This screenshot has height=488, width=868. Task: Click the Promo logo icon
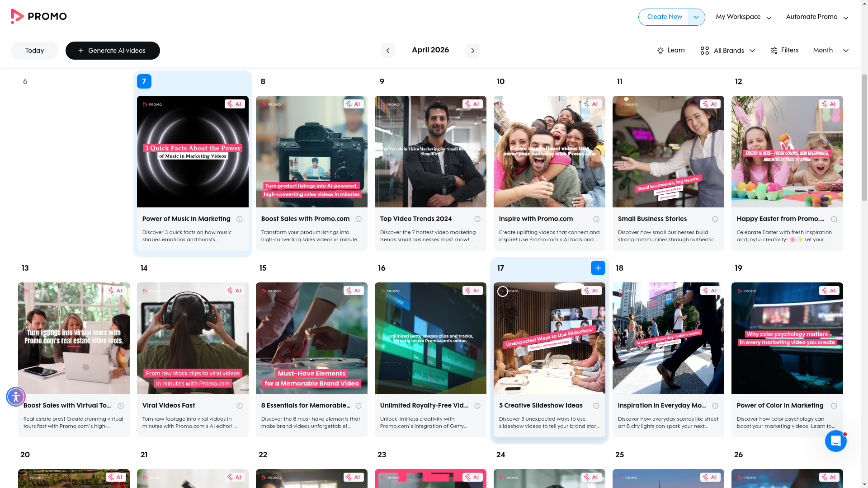pyautogui.click(x=17, y=16)
